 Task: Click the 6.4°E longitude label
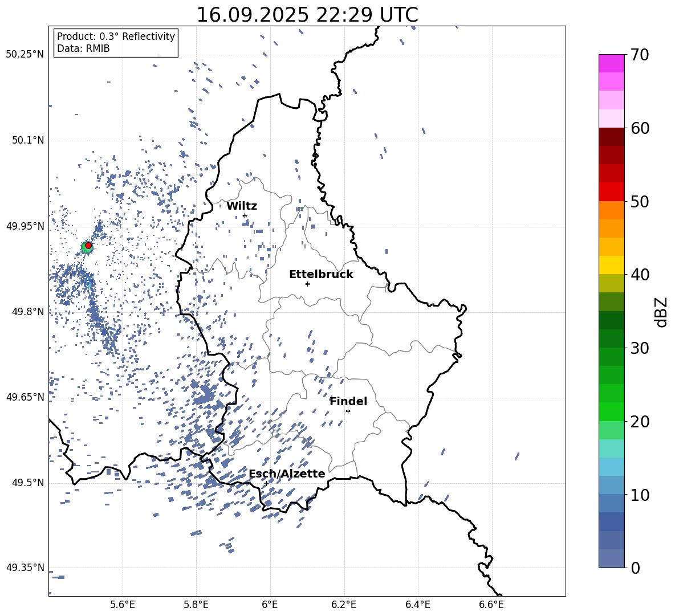[417, 605]
